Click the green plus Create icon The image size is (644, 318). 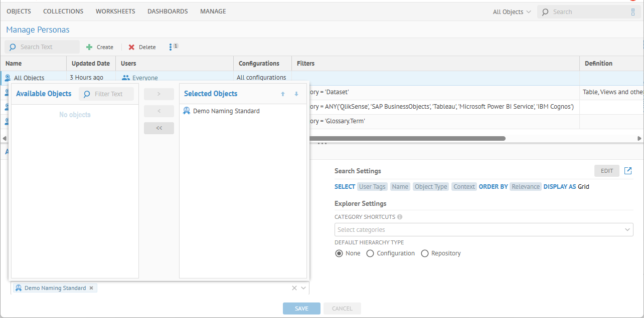point(89,47)
